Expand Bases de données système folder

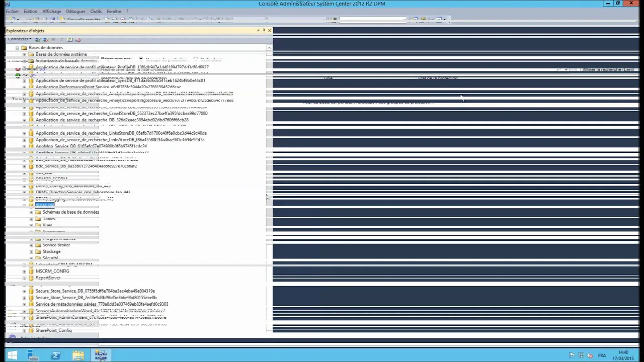click(24, 54)
